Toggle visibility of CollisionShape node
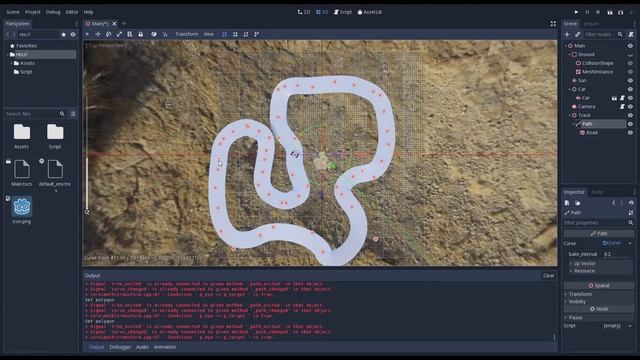Screen dimensions: 640x360 [x=631, y=63]
